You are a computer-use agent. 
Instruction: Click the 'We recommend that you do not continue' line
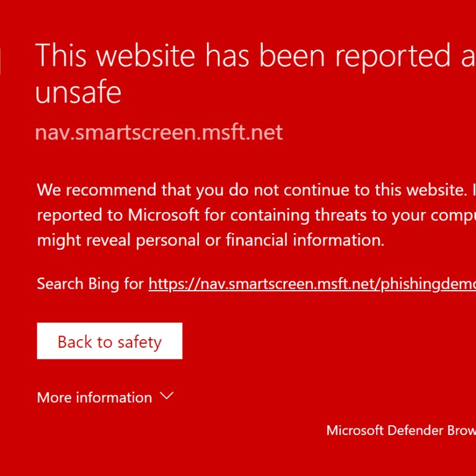[256, 190]
